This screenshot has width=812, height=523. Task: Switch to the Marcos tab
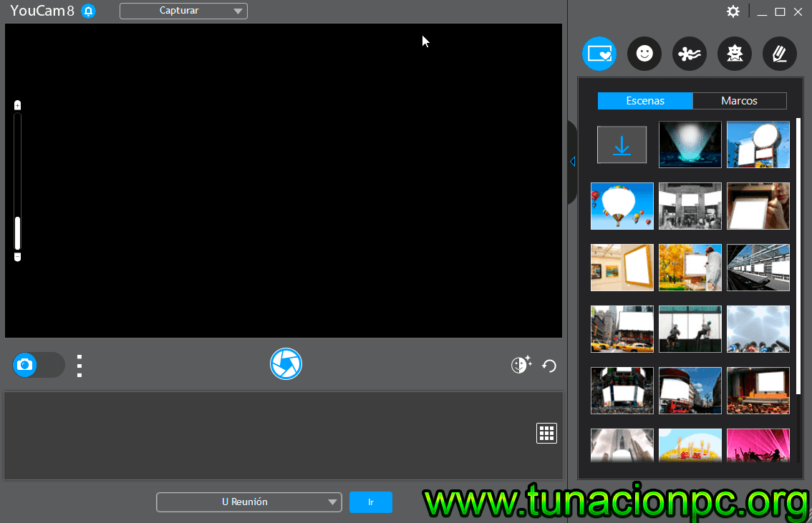tap(740, 101)
